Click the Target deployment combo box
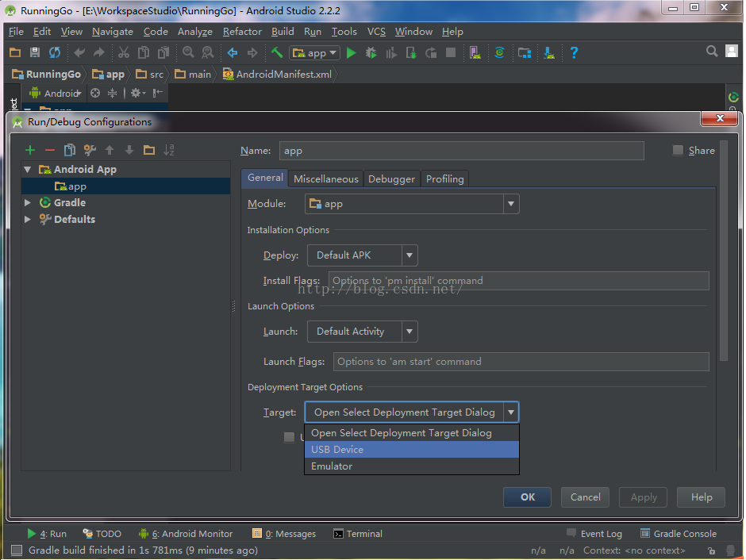 412,412
